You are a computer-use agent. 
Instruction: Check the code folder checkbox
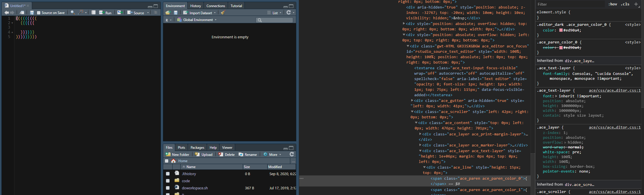(x=168, y=181)
